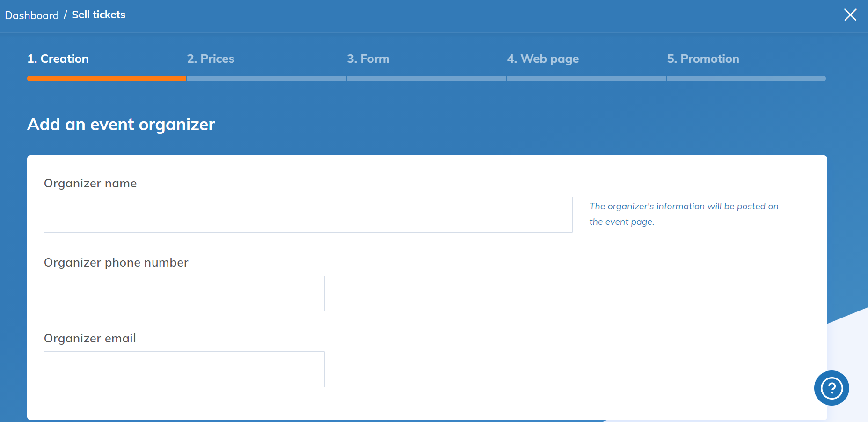The image size is (868, 422).
Task: Switch to the 2. Prices step
Action: 211,59
